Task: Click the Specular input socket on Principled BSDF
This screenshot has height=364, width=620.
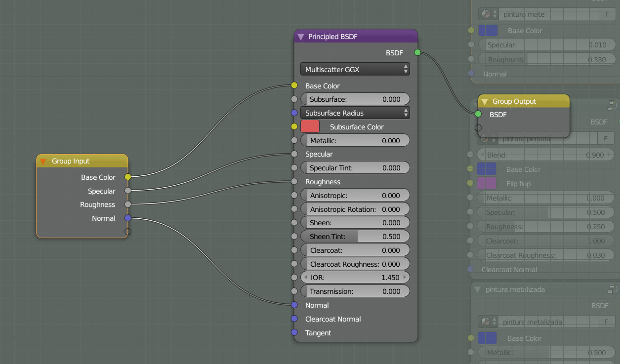Action: 294,154
